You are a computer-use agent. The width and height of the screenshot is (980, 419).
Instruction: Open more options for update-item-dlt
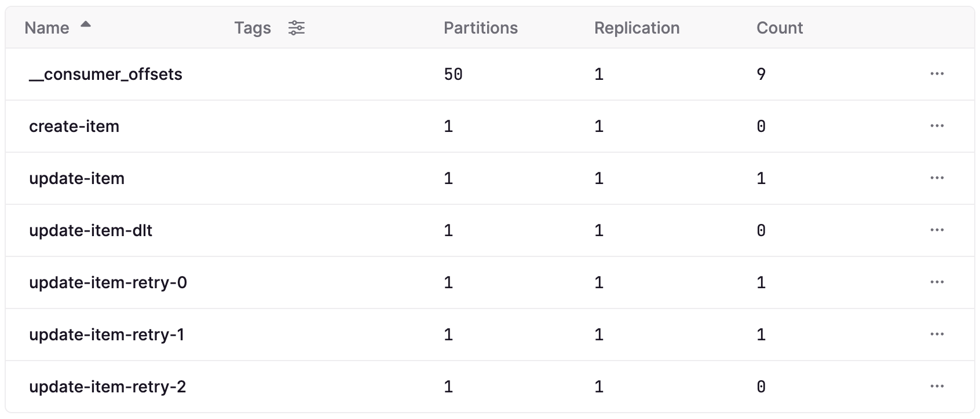click(937, 230)
